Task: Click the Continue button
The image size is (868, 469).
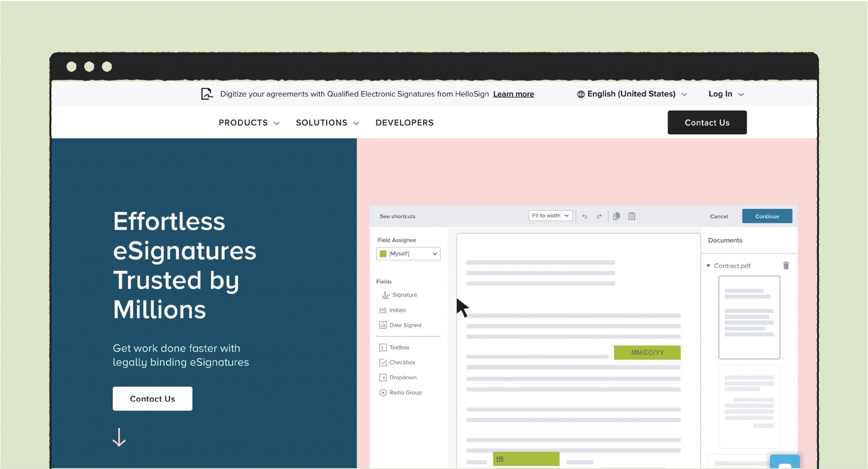Action: (x=767, y=216)
